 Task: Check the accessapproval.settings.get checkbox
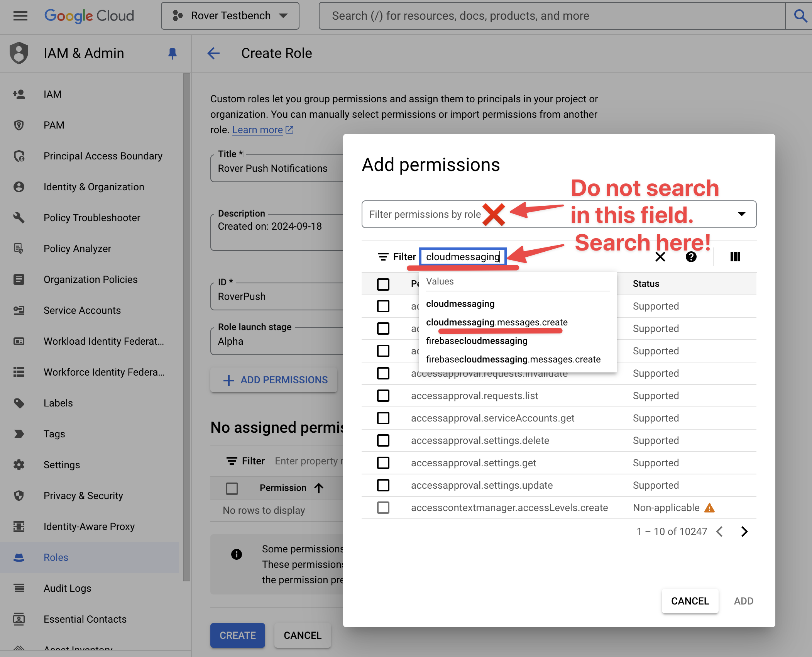point(383,463)
